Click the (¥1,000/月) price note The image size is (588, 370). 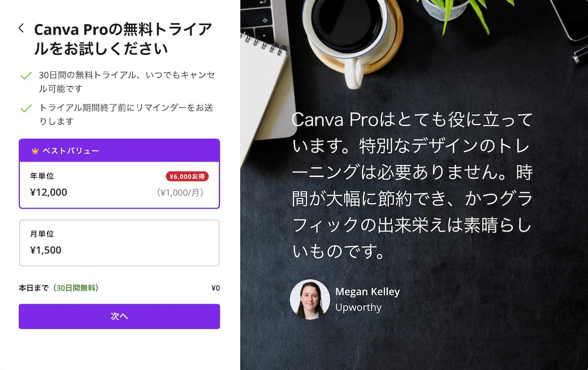point(180,193)
